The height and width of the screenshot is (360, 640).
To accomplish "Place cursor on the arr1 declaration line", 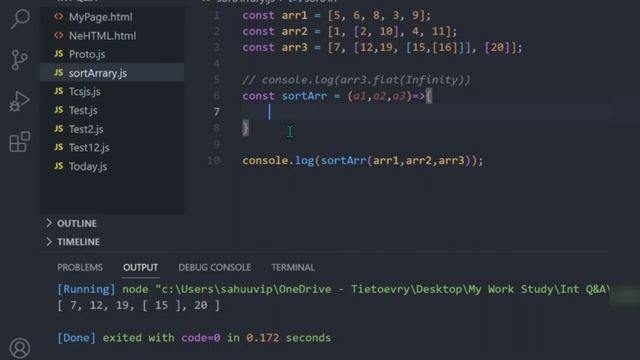I will pyautogui.click(x=336, y=16).
